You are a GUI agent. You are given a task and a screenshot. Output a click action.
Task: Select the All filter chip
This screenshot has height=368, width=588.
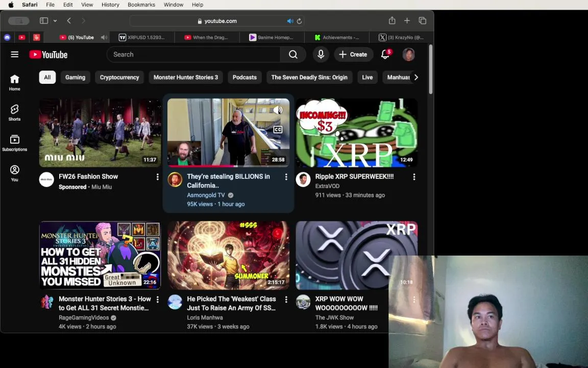tap(47, 77)
